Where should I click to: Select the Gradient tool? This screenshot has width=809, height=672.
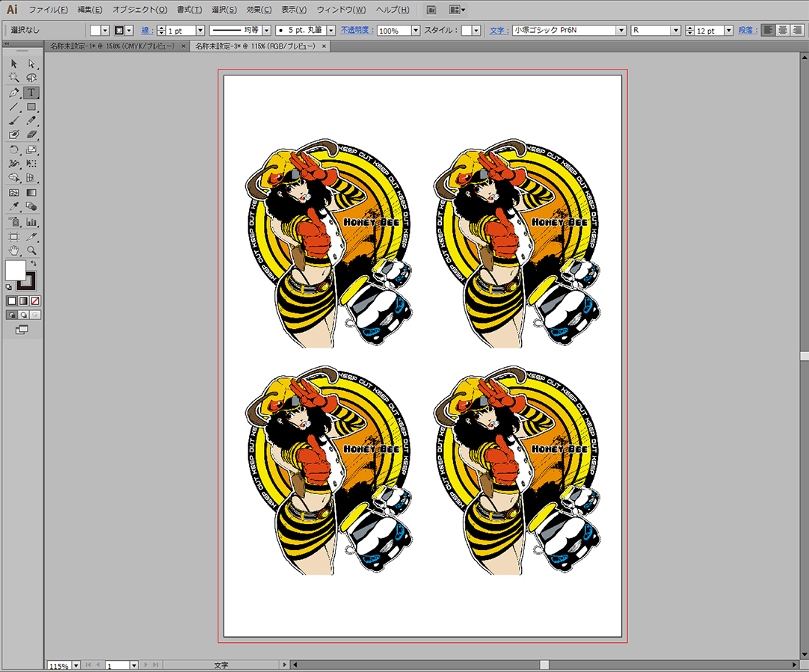coord(31,192)
